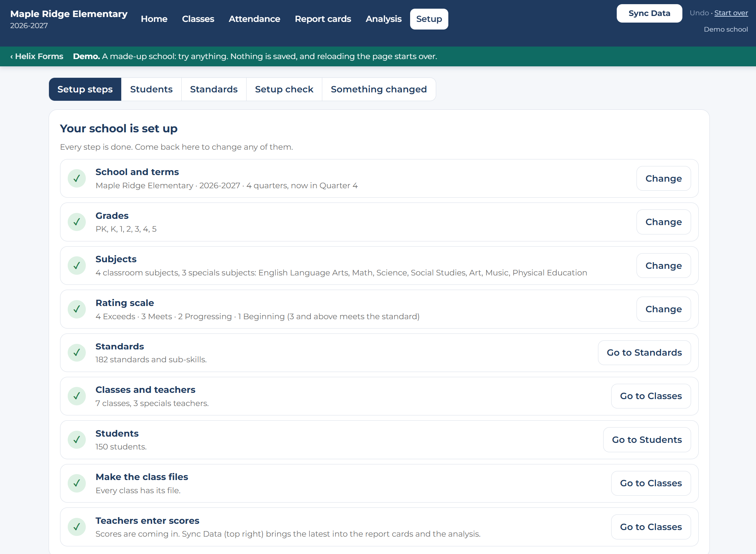Click the Undo link

click(699, 13)
